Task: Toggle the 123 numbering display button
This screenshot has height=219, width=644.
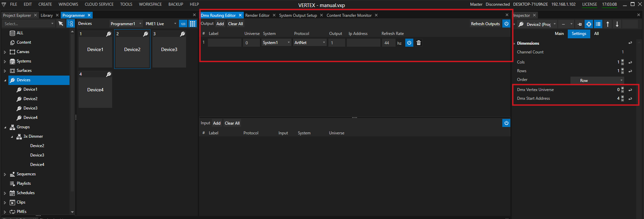Action: point(183,24)
